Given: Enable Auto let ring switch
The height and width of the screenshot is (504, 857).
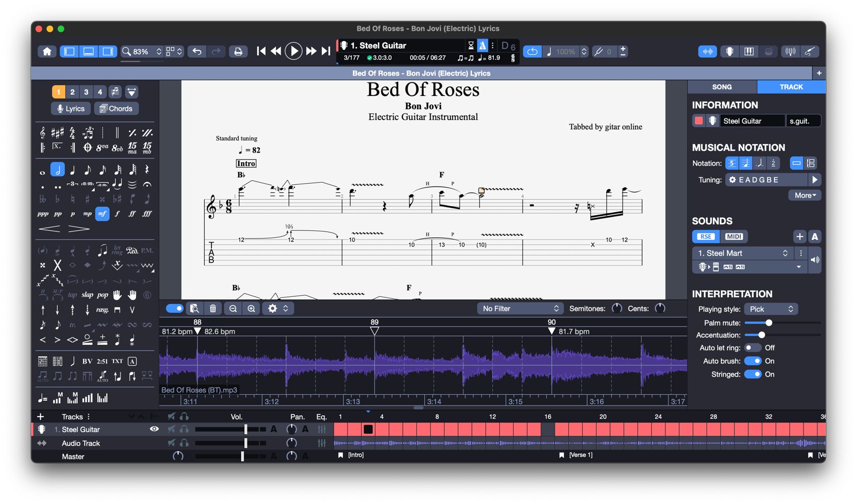Looking at the screenshot, I should coord(753,348).
